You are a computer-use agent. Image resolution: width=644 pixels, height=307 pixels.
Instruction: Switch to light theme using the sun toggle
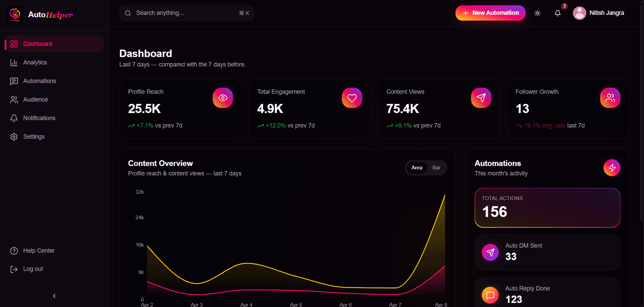[x=537, y=13]
